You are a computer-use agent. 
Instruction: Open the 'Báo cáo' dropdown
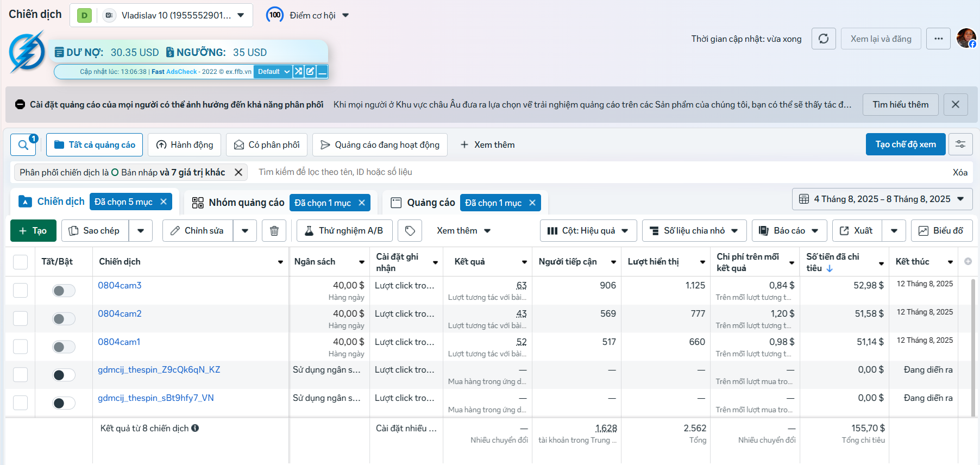pos(789,231)
